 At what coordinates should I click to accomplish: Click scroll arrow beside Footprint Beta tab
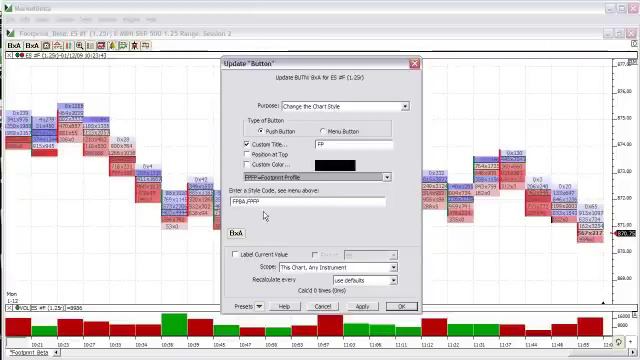(x=57, y=352)
